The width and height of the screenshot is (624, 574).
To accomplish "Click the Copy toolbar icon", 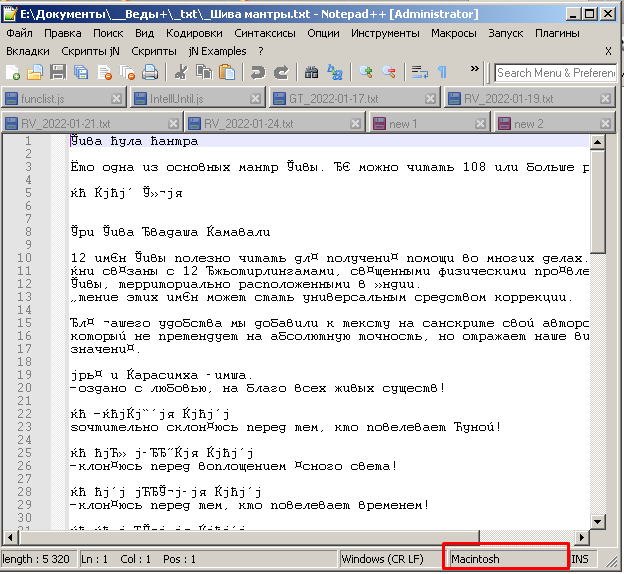I will [x=204, y=72].
